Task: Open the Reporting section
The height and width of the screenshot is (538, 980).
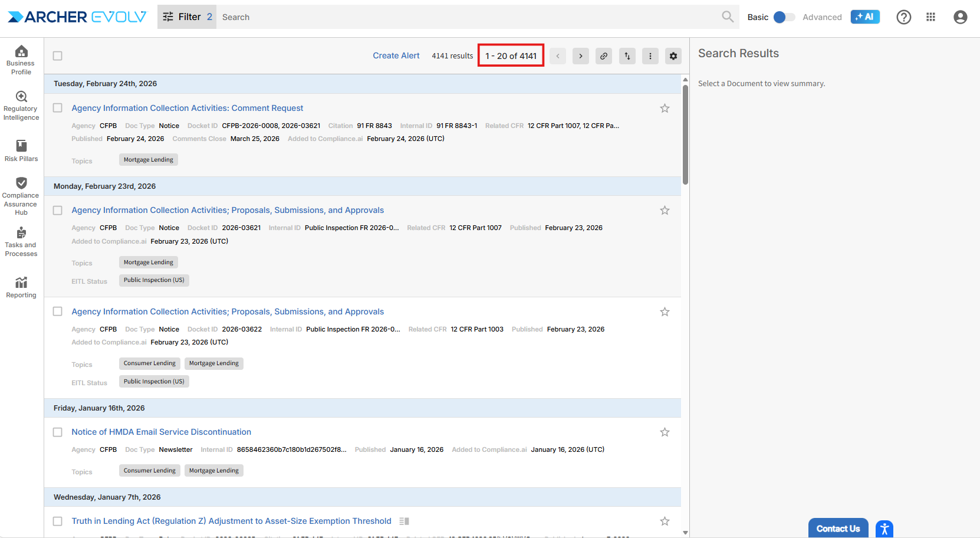Action: click(21, 287)
